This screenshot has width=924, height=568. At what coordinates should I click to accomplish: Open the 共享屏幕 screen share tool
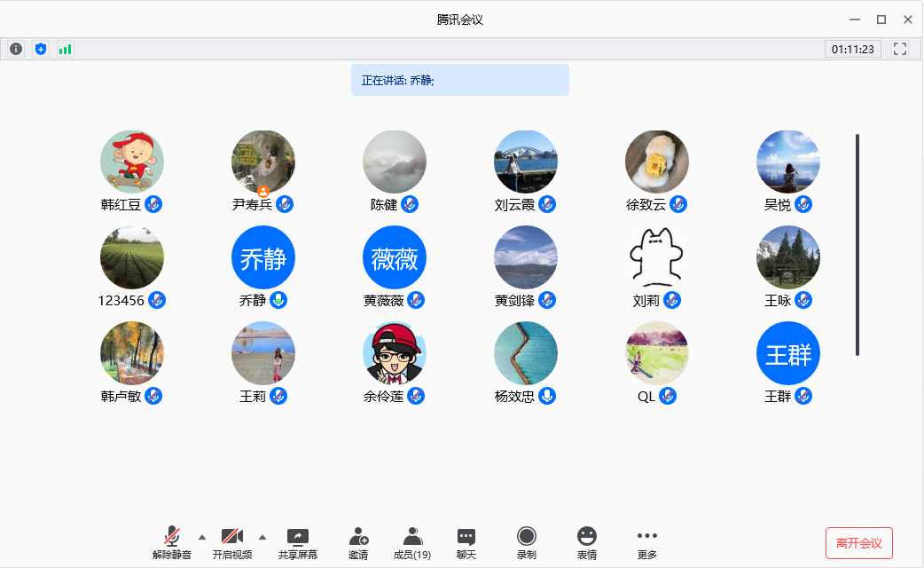[298, 542]
